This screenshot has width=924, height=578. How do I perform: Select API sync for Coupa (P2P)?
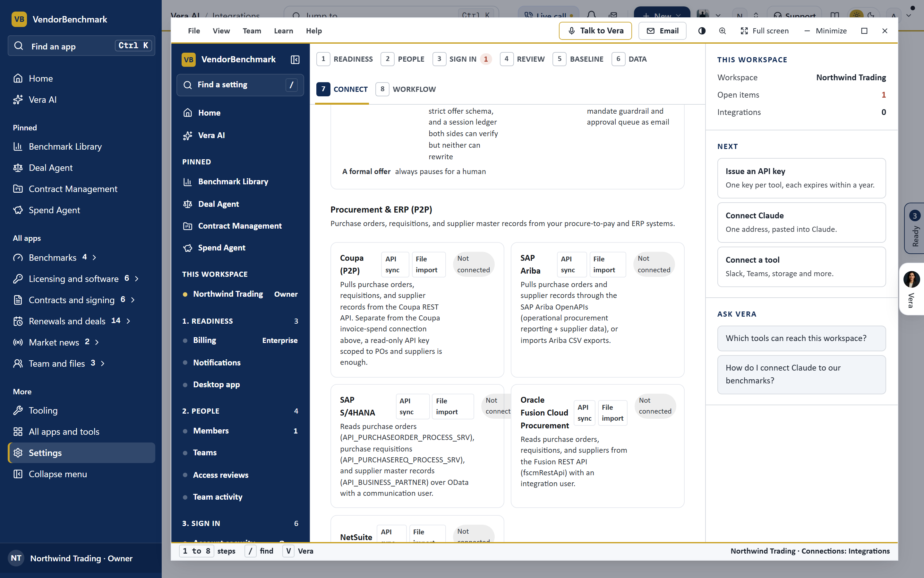click(x=395, y=265)
